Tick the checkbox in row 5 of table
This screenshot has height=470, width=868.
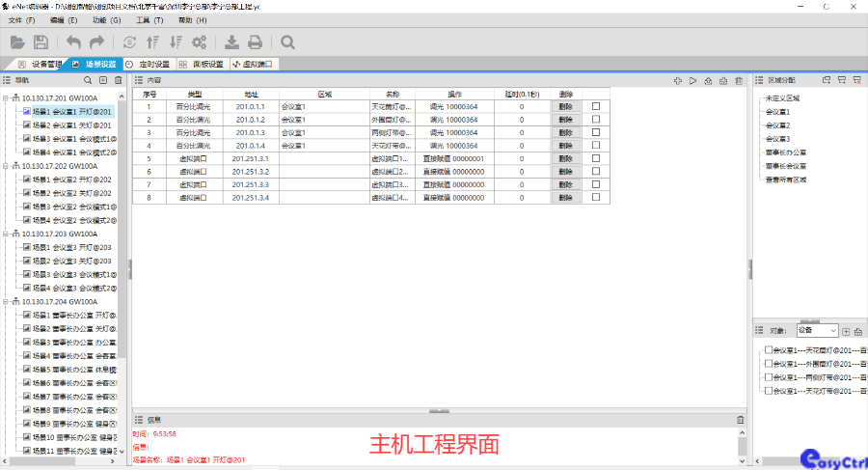coord(595,158)
